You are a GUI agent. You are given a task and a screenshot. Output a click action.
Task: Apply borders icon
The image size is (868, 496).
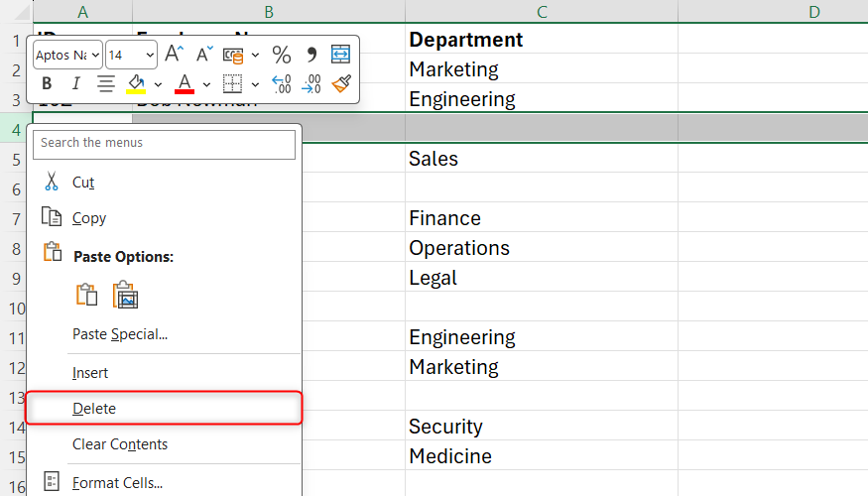pos(232,84)
